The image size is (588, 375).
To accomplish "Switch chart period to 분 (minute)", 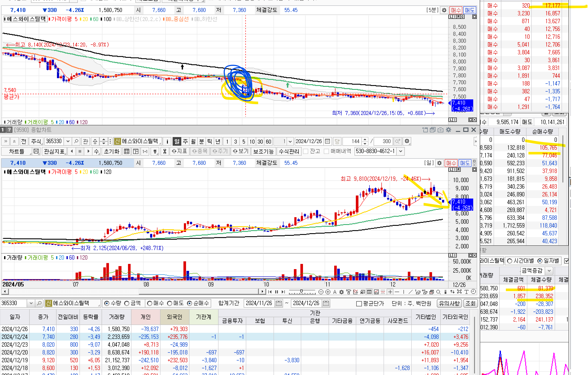I will pos(201,141).
